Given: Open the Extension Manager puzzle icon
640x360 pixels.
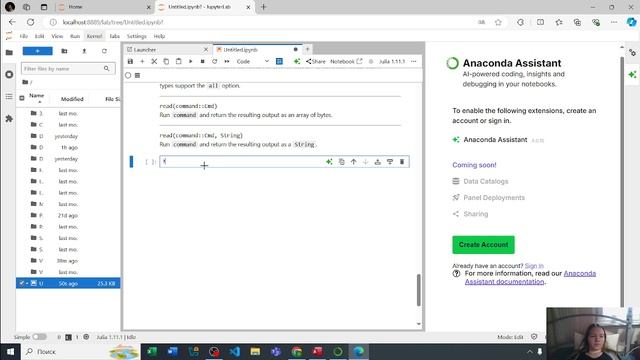Looking at the screenshot, I should 9,119.
